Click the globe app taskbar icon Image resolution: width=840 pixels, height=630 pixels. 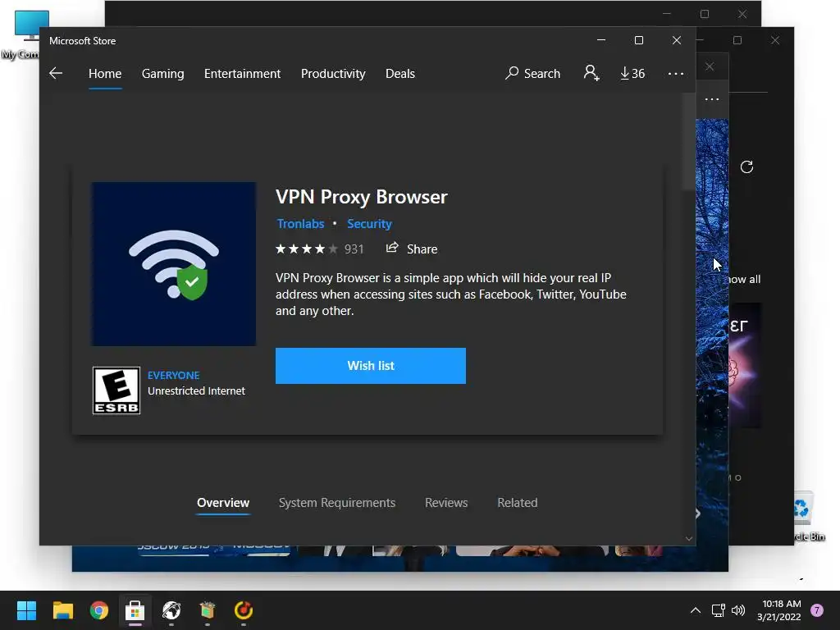click(x=171, y=610)
